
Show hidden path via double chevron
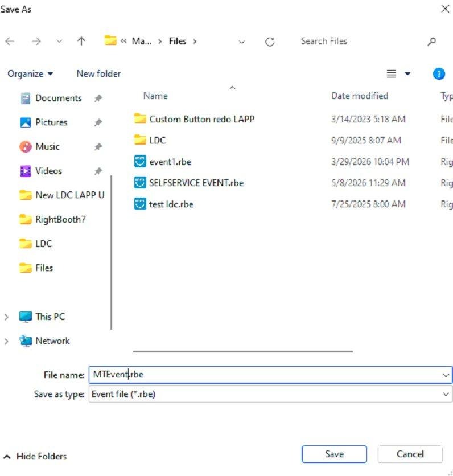tap(123, 41)
